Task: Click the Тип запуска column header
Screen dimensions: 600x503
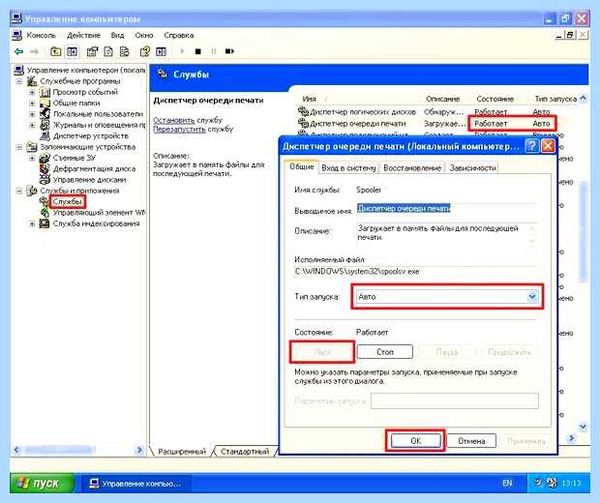Action: [x=555, y=99]
